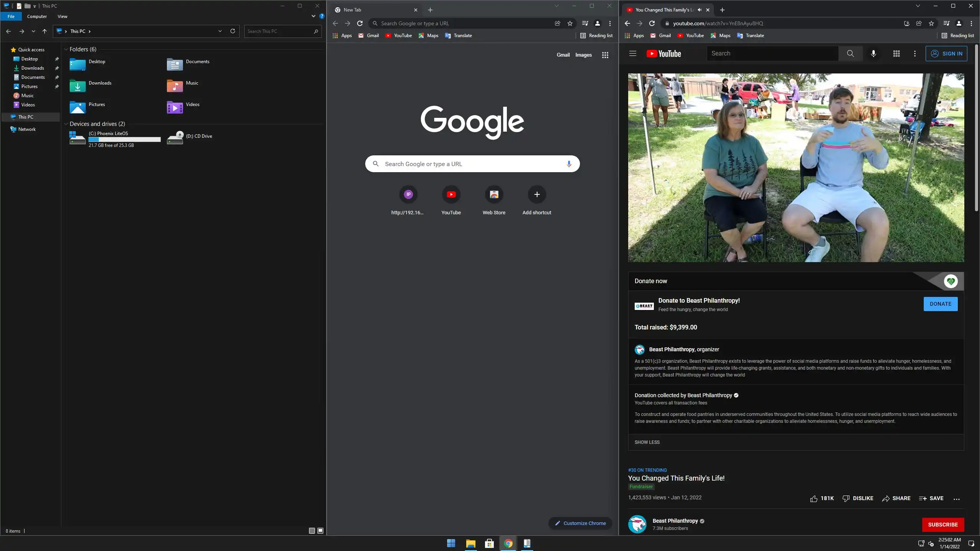Screen dimensions: 980x551
Task: Mute the YouTube tab audio indicator
Action: [699, 10]
